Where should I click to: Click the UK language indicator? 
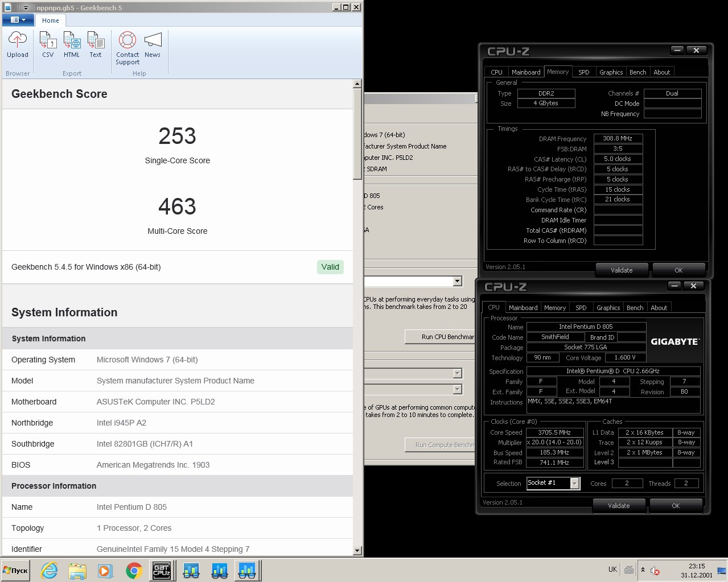(x=612, y=569)
